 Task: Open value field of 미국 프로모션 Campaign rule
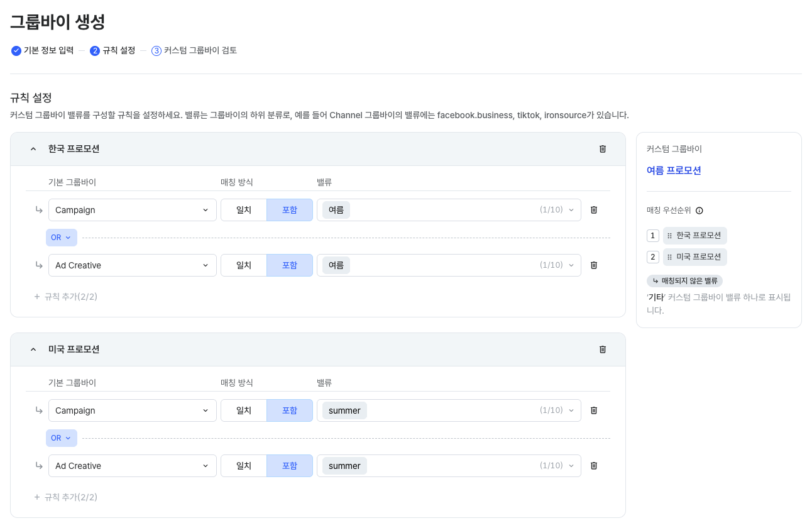[x=449, y=410]
